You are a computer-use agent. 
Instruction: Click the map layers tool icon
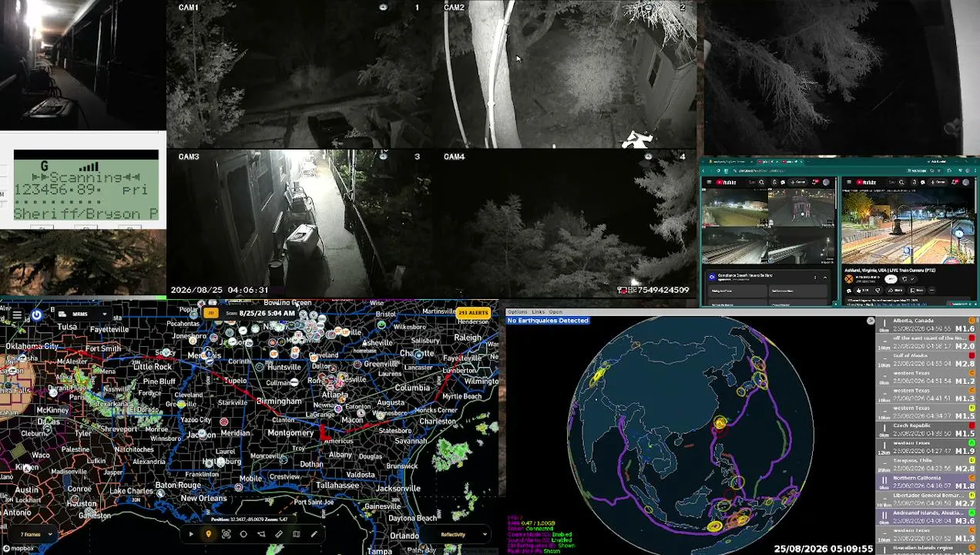[297, 533]
